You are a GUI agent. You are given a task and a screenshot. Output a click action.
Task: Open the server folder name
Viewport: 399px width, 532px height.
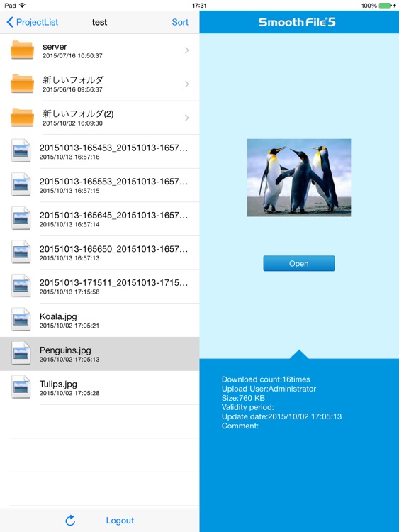[55, 47]
